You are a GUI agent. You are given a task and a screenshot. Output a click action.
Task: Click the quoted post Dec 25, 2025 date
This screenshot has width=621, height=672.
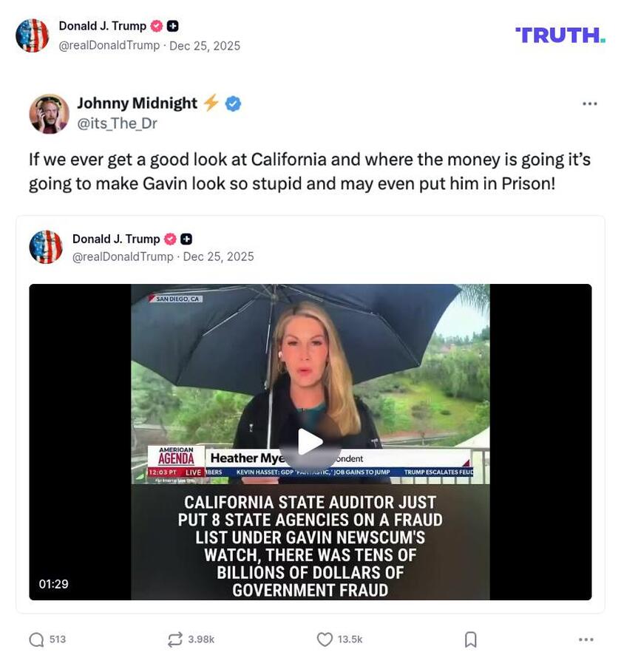point(219,257)
